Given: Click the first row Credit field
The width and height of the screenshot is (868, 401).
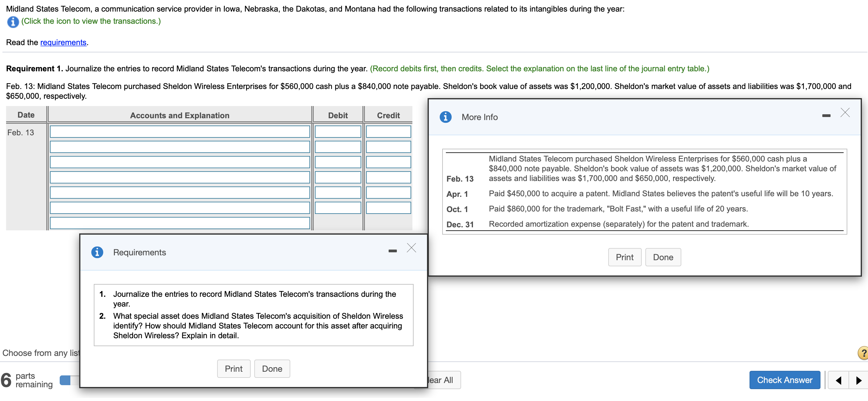Looking at the screenshot, I should [x=388, y=132].
